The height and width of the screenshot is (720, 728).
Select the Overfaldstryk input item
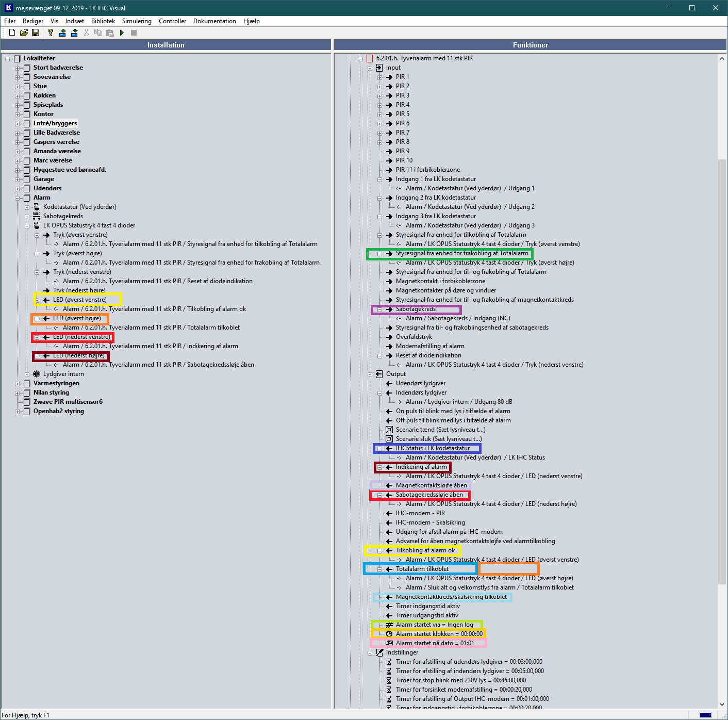coord(413,337)
